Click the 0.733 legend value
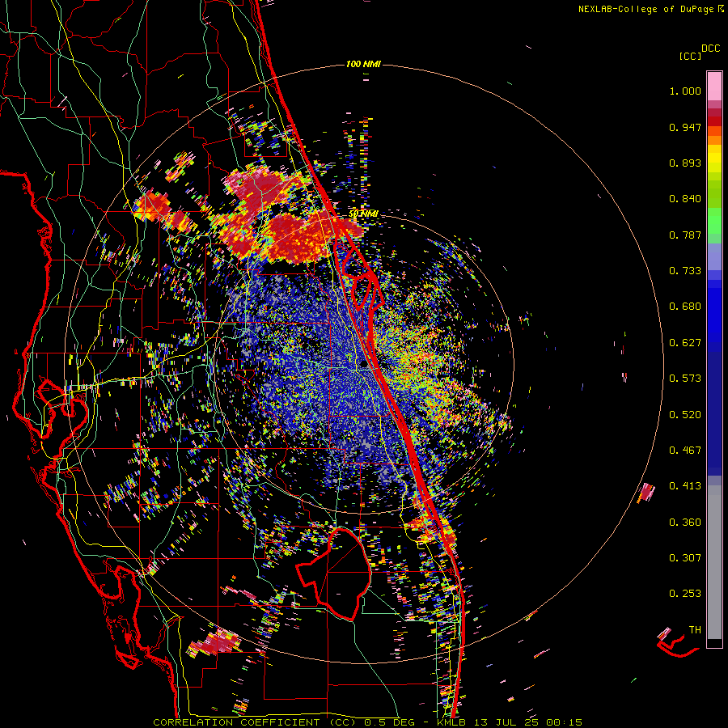This screenshot has height=728, width=728. [x=685, y=271]
